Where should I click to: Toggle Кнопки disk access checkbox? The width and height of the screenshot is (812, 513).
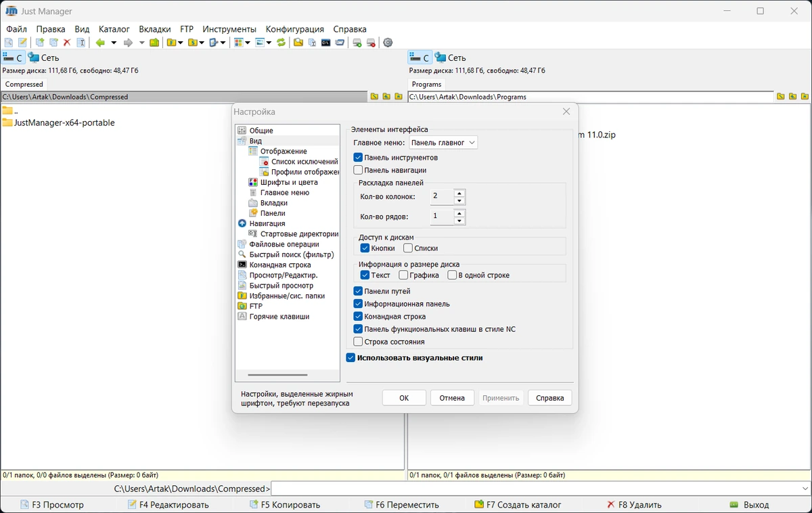coord(365,248)
